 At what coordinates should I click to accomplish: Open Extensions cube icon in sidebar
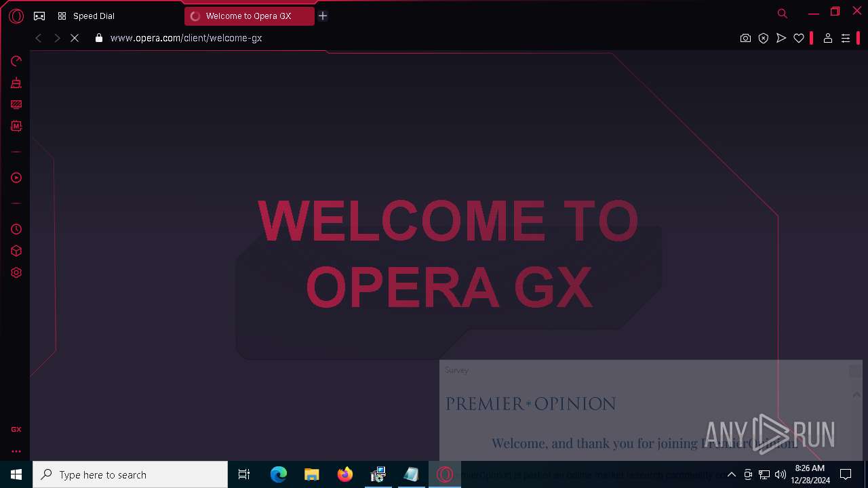click(x=16, y=251)
